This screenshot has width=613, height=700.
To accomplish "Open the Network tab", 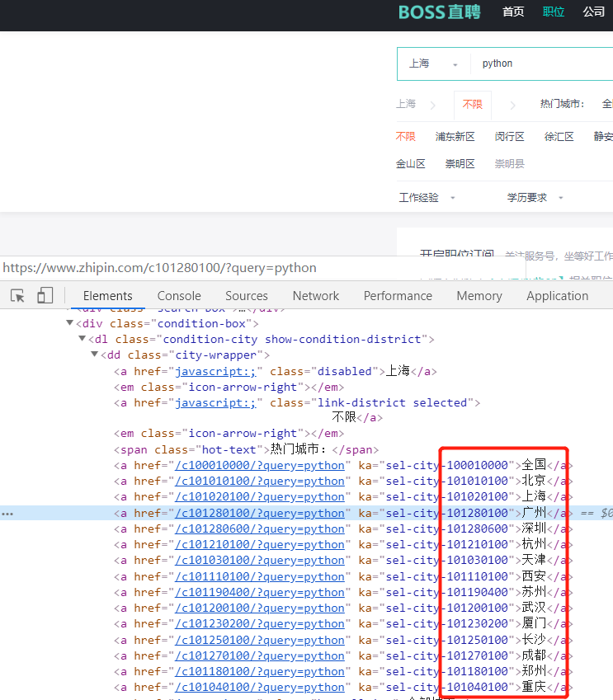I will tap(316, 296).
